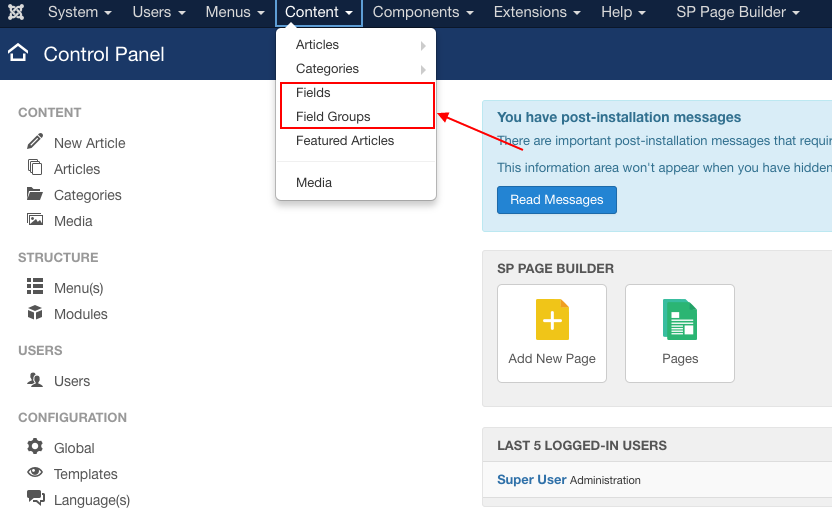Select Fields from the Content menu
This screenshot has height=525, width=832.
pyautogui.click(x=313, y=93)
